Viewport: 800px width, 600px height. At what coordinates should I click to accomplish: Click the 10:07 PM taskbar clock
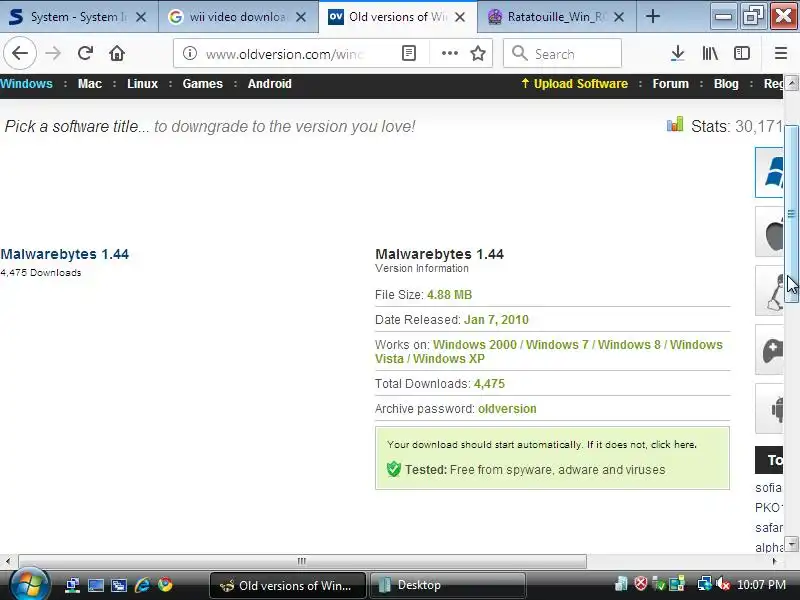[x=761, y=585]
